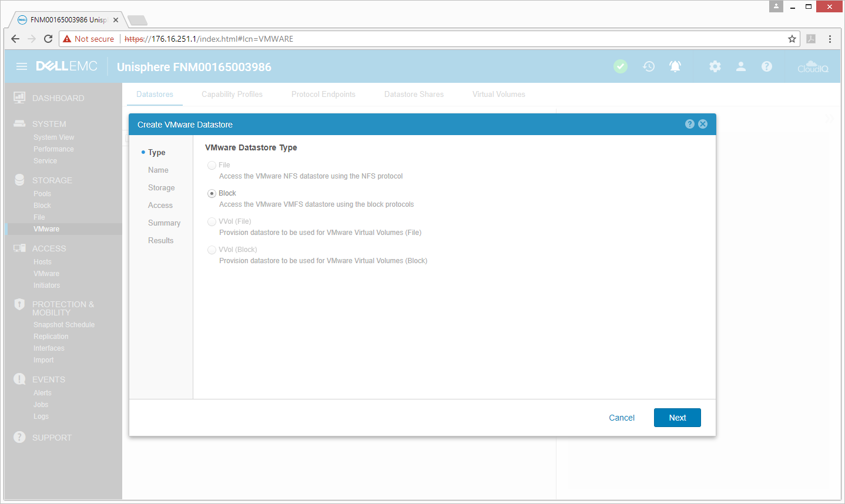The image size is (845, 504).
Task: Switch to the Protocol Endpoints tab
Action: pyautogui.click(x=323, y=94)
